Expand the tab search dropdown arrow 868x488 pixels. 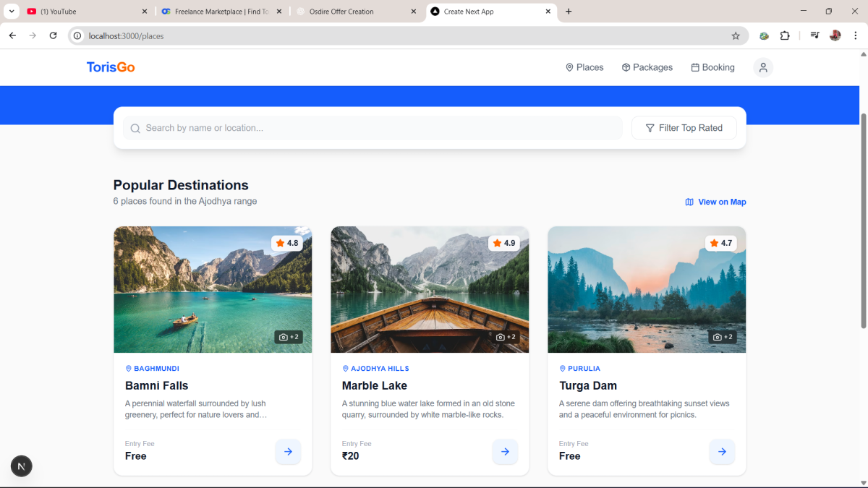point(12,12)
